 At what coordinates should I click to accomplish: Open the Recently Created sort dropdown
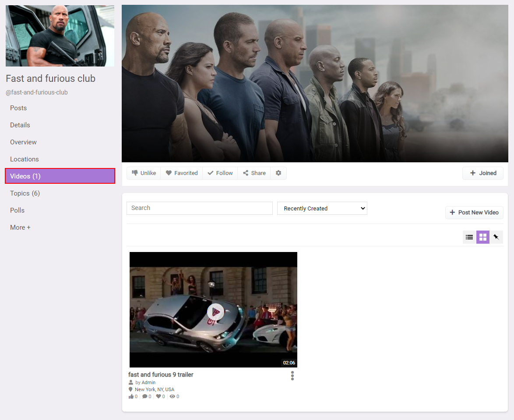pyautogui.click(x=322, y=208)
